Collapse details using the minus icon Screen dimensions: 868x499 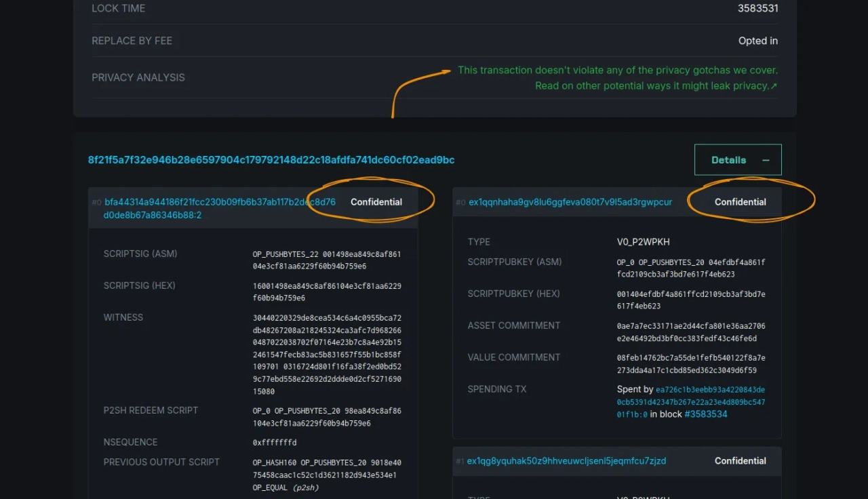(766, 161)
